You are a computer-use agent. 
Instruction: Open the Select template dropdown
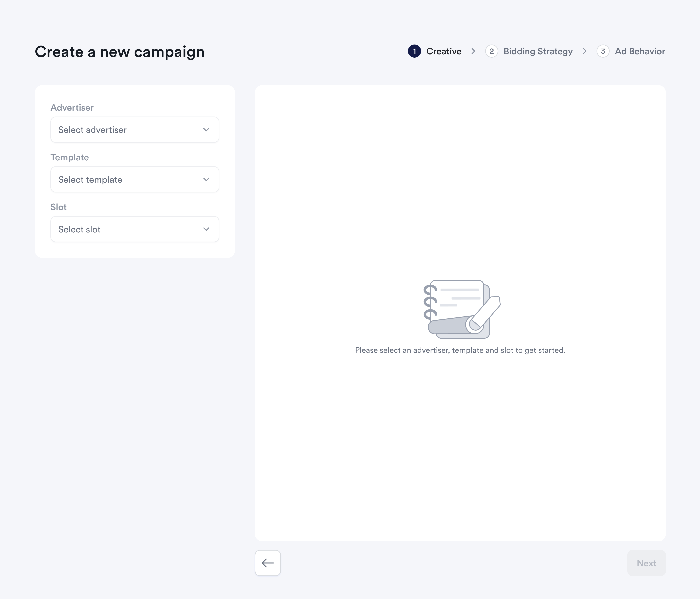(134, 179)
